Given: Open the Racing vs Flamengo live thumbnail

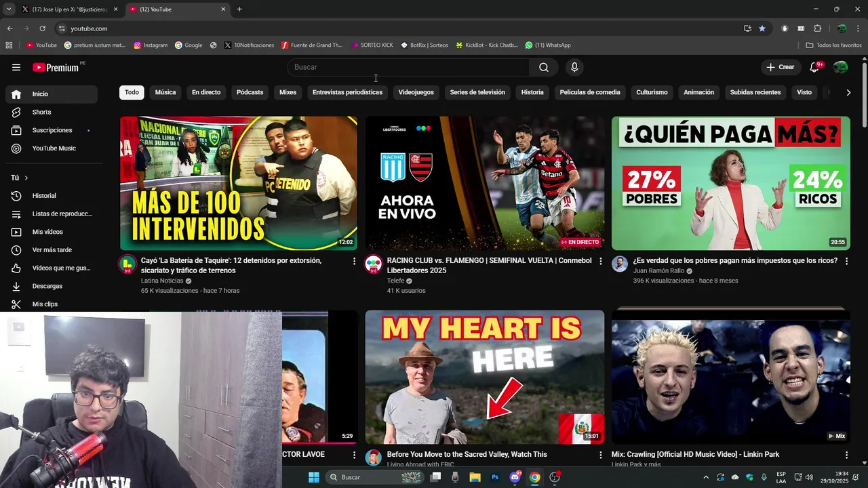Looking at the screenshot, I should coord(485,183).
